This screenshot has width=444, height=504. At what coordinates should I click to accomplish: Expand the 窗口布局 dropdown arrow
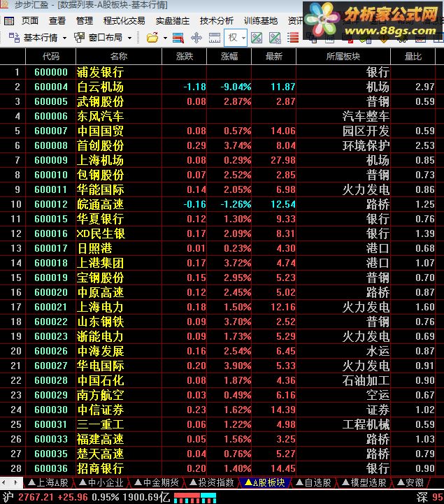coord(129,38)
